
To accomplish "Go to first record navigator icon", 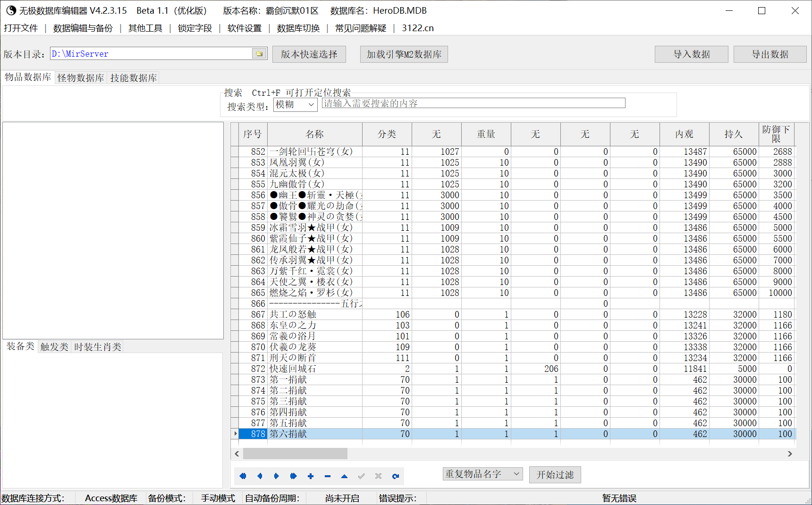I will click(x=243, y=476).
